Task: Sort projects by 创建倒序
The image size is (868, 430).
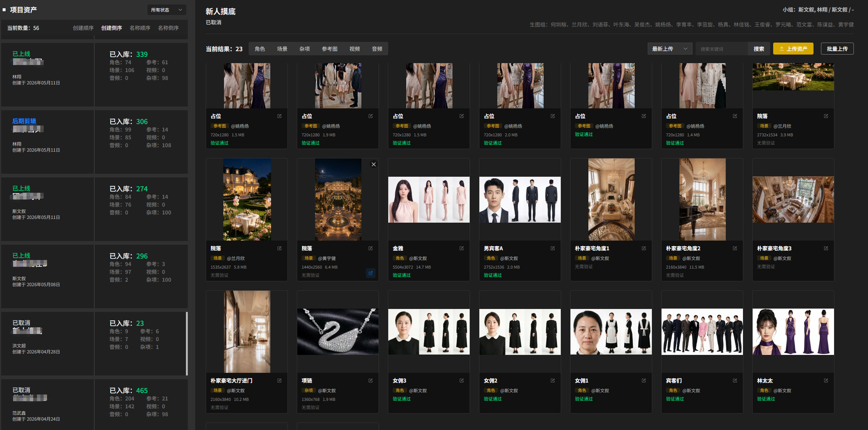Action: (112, 28)
